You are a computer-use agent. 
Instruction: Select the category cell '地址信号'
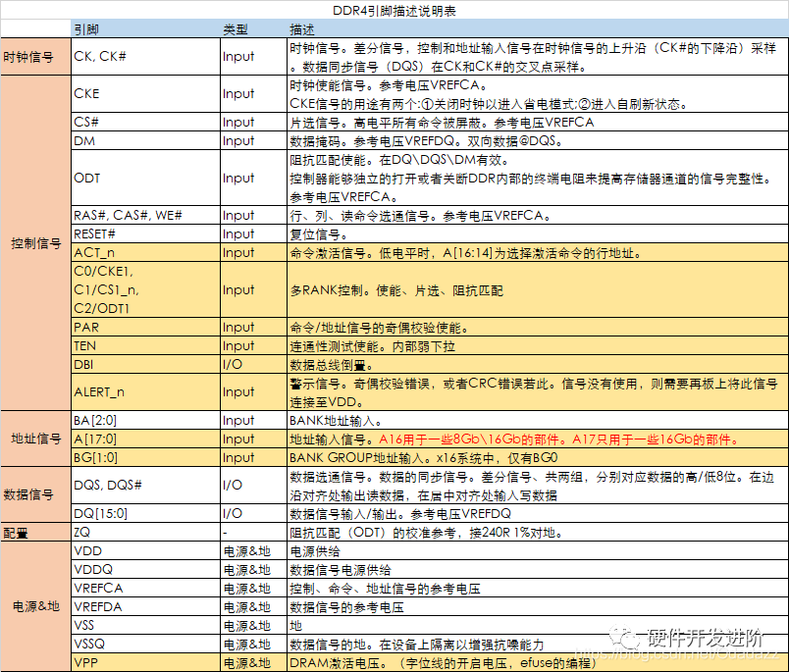click(35, 439)
